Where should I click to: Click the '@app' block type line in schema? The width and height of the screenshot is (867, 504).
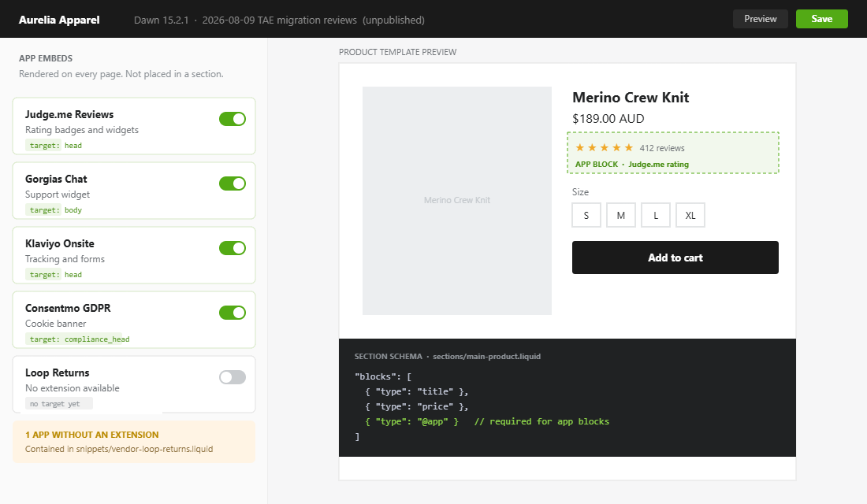coord(411,421)
